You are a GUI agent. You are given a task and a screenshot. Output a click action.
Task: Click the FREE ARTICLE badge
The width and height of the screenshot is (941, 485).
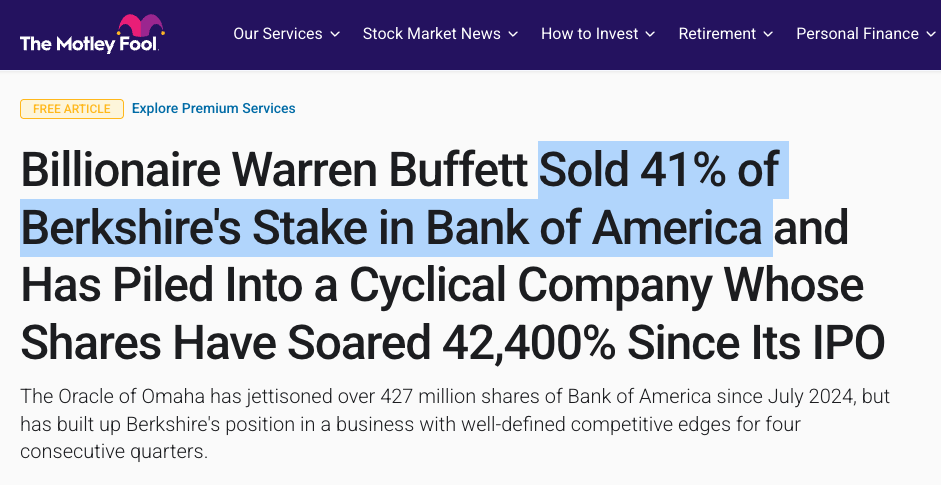pyautogui.click(x=72, y=109)
